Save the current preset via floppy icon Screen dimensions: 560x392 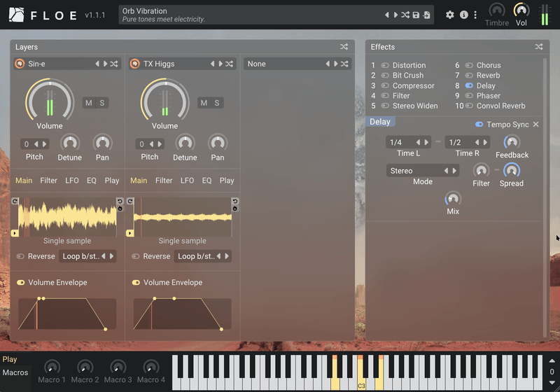[416, 15]
